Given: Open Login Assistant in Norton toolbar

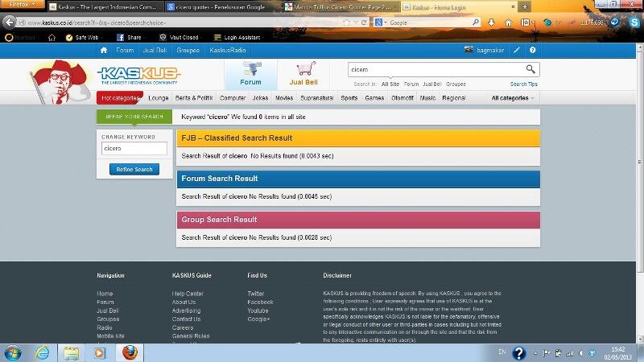Looking at the screenshot, I should tap(237, 37).
